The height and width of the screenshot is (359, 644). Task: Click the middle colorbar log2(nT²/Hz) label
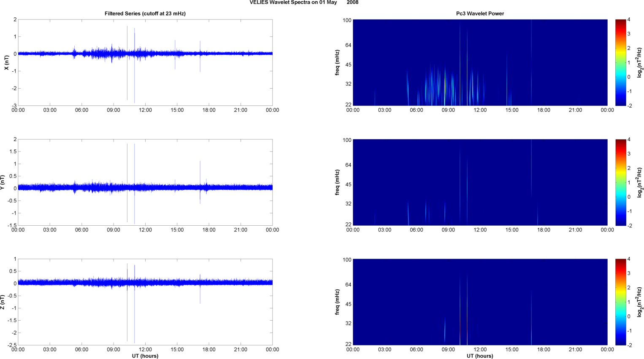click(640, 182)
